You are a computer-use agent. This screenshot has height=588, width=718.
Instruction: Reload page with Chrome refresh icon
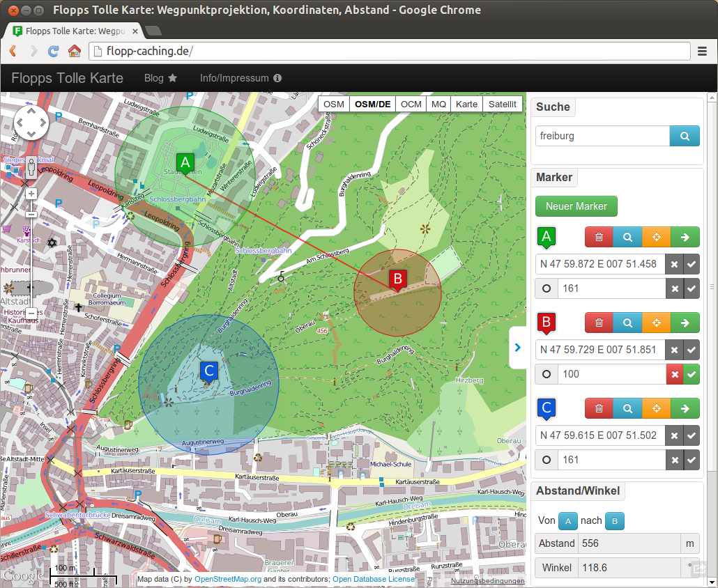click(54, 51)
